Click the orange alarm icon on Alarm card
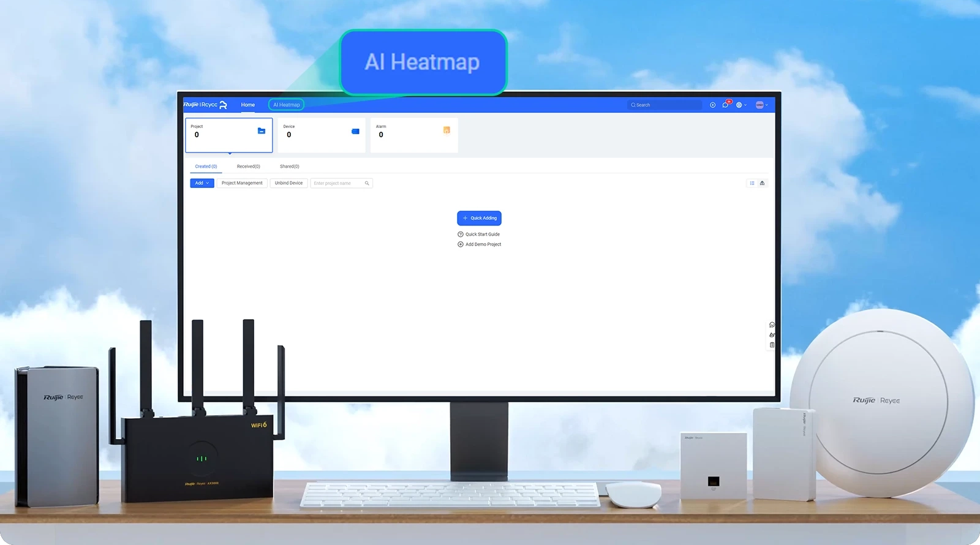980x545 pixels. 447,130
